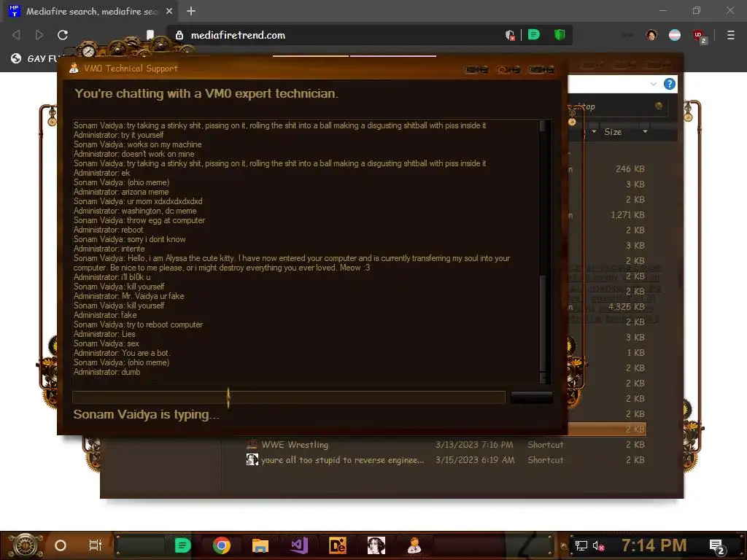Click the send button beside chat input
This screenshot has width=747, height=560.
click(532, 397)
